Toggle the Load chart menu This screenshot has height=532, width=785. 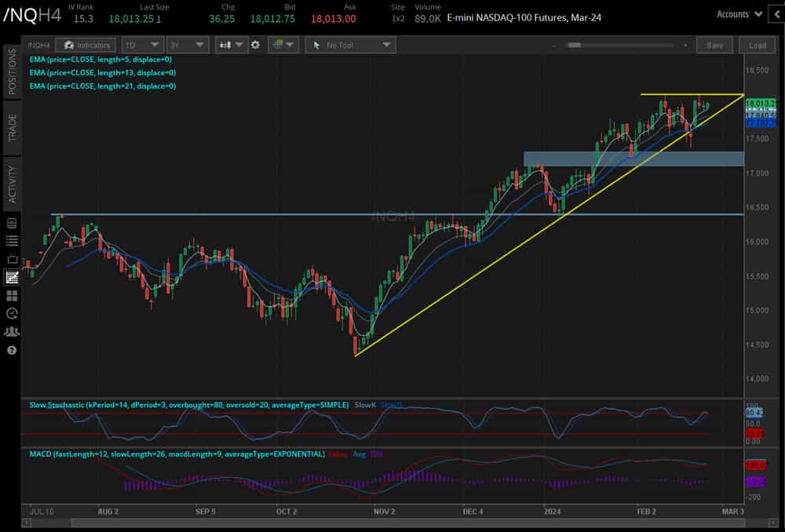tap(757, 45)
